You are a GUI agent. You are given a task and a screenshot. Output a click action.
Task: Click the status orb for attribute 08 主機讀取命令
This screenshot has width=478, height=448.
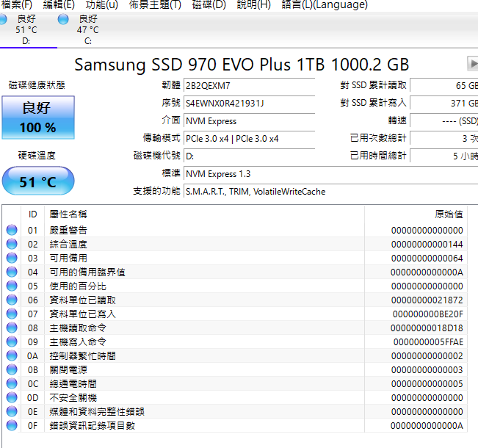(x=12, y=328)
